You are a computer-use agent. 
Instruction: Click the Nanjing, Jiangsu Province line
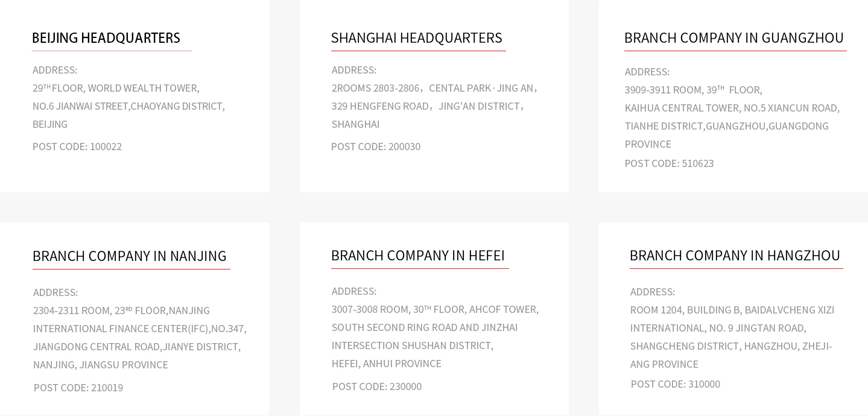point(101,365)
